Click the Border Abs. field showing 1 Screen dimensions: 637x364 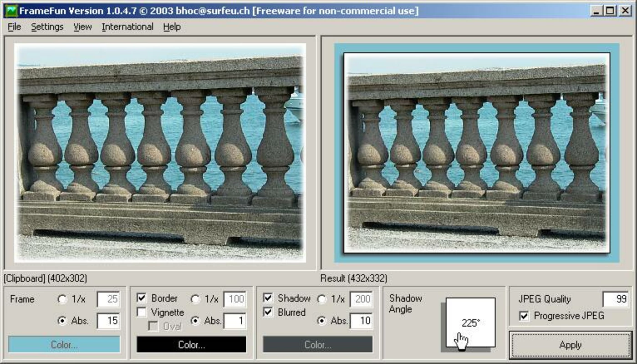click(235, 321)
